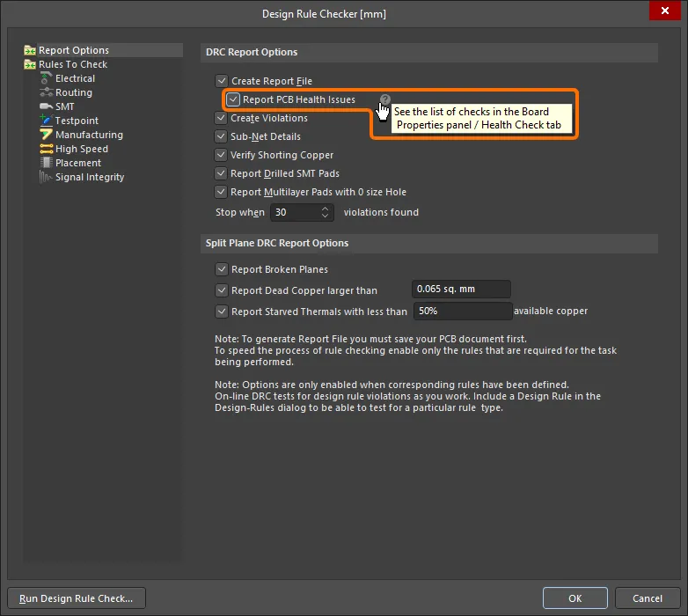This screenshot has height=616, width=688.
Task: Click the 'available copper' label
Action: click(551, 311)
